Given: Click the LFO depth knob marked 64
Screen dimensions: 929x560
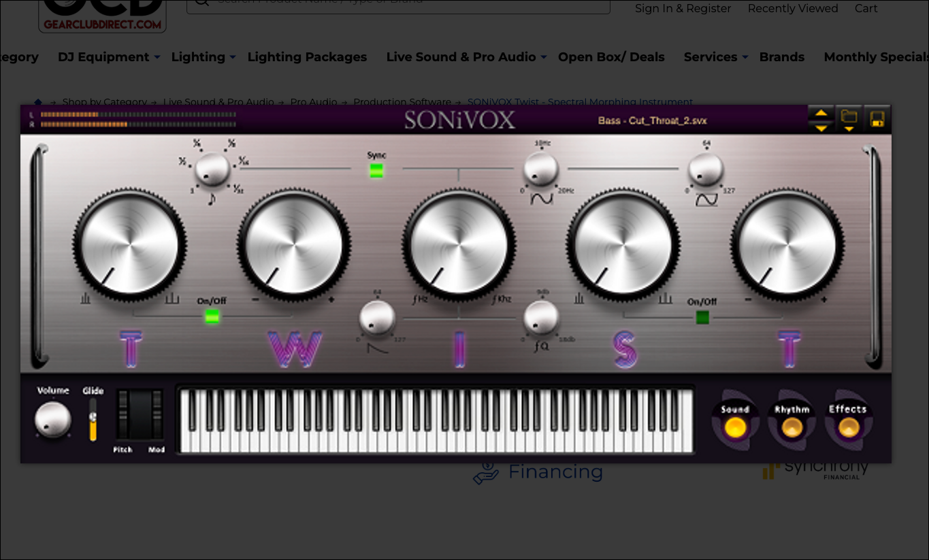Looking at the screenshot, I should pos(706,170).
